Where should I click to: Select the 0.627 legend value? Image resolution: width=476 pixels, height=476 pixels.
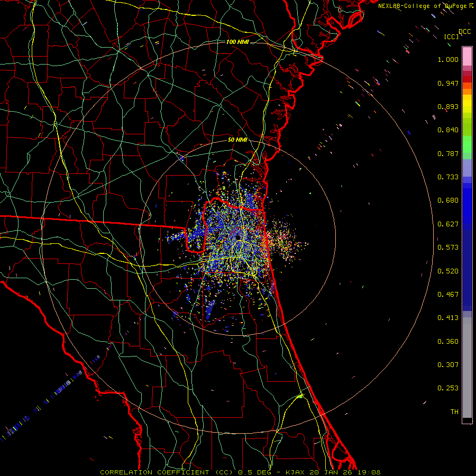point(448,224)
